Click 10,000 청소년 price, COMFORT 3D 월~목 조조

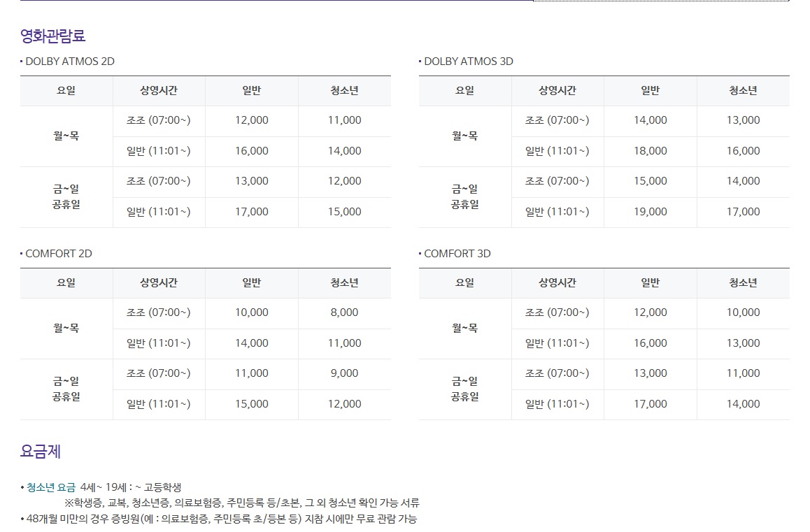click(x=743, y=312)
